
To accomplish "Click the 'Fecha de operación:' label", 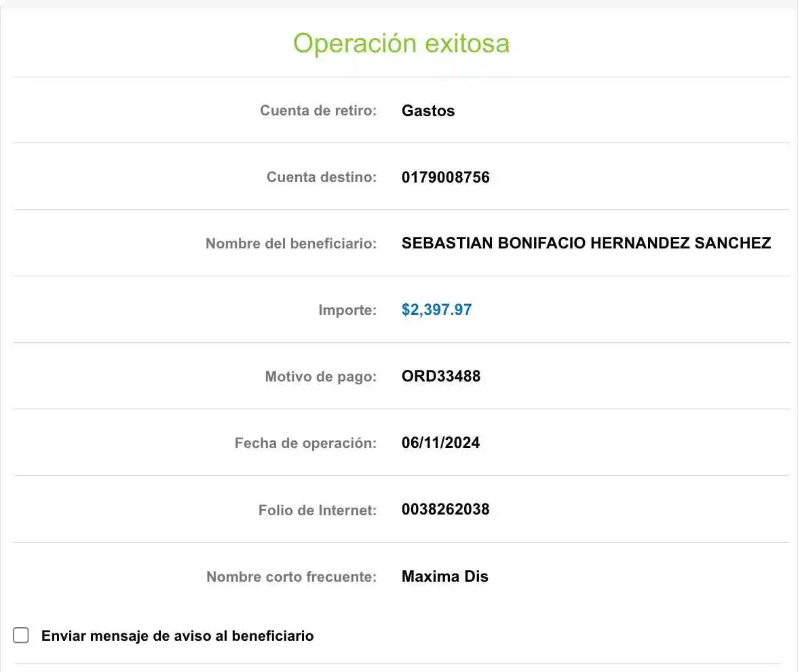I will pos(305,443).
